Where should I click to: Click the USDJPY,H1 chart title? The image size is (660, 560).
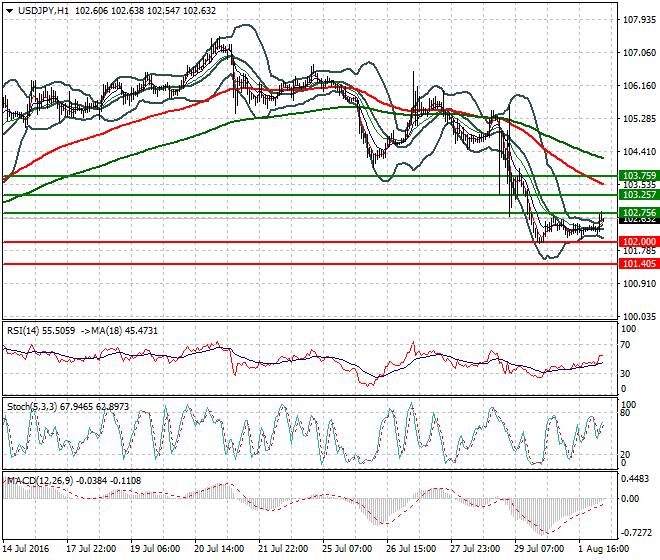point(43,11)
